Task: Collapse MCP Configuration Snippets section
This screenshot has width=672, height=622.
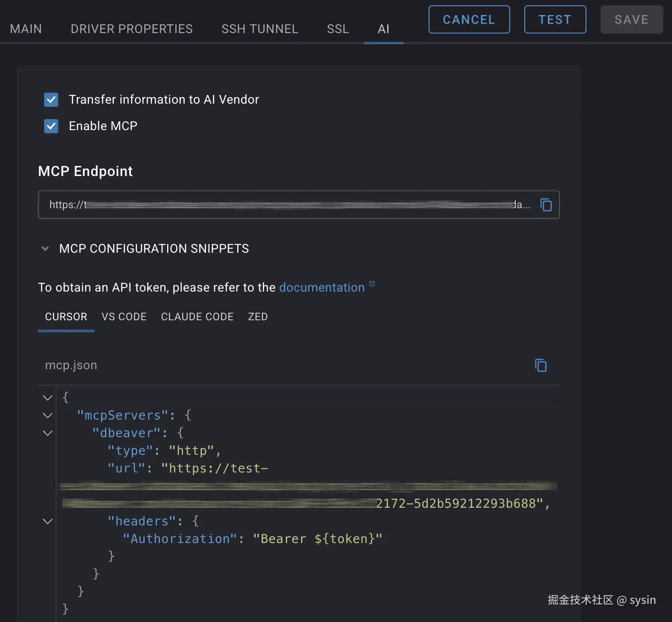Action: tap(45, 249)
